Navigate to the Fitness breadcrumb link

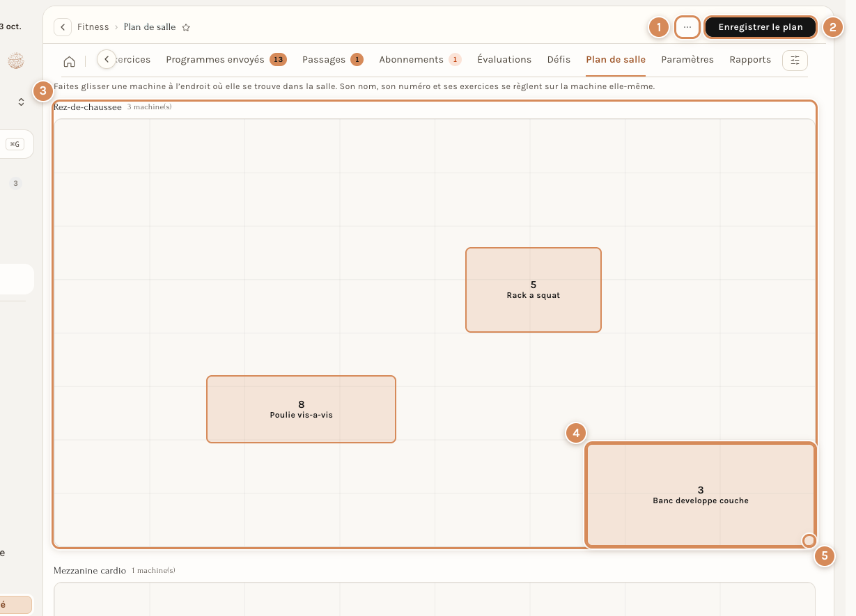click(x=93, y=27)
